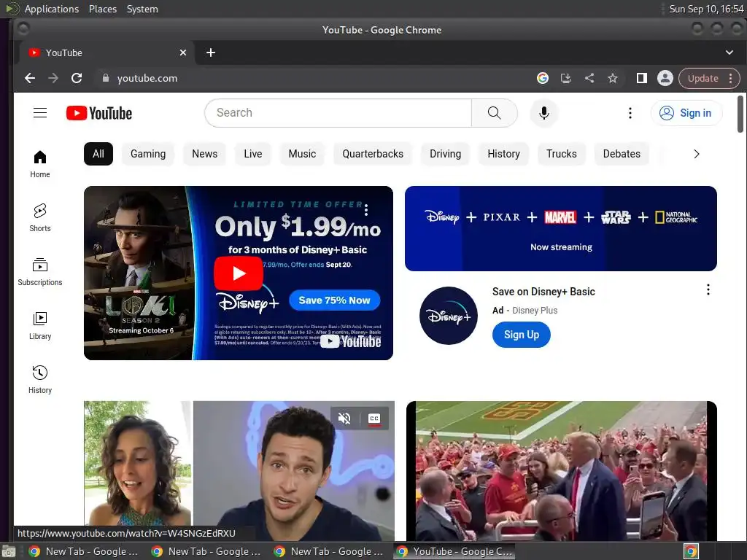Toggle closed captions on preview video

(x=374, y=419)
